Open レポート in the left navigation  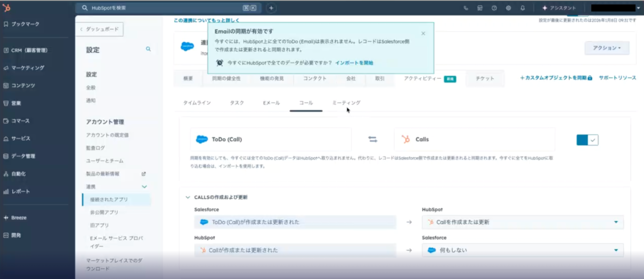(20, 191)
